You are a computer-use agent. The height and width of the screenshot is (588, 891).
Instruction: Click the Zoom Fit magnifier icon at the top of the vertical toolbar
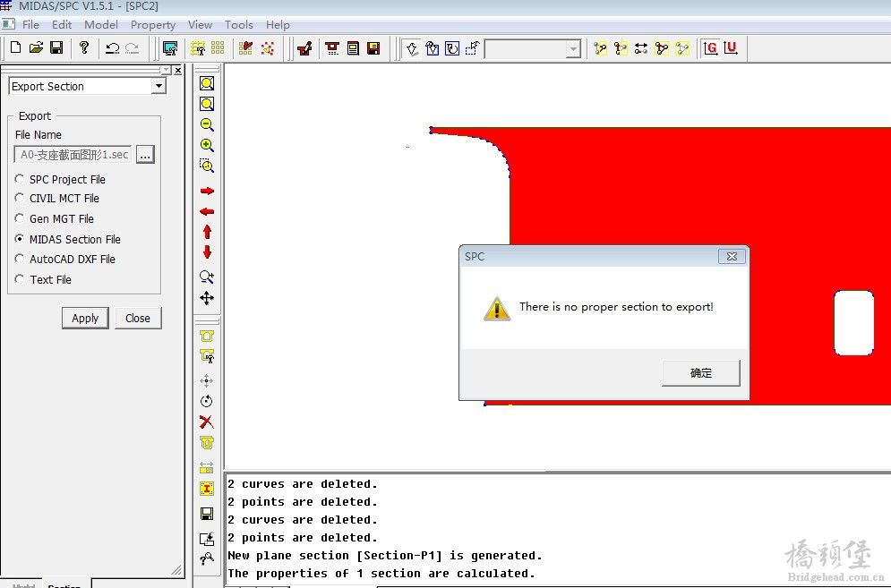point(207,83)
